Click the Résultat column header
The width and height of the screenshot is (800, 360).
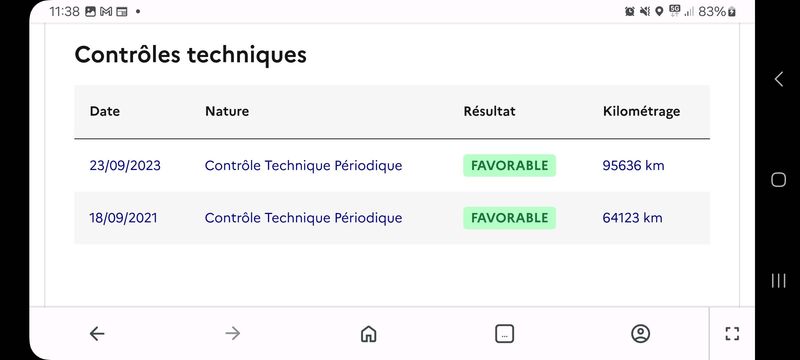coord(489,111)
